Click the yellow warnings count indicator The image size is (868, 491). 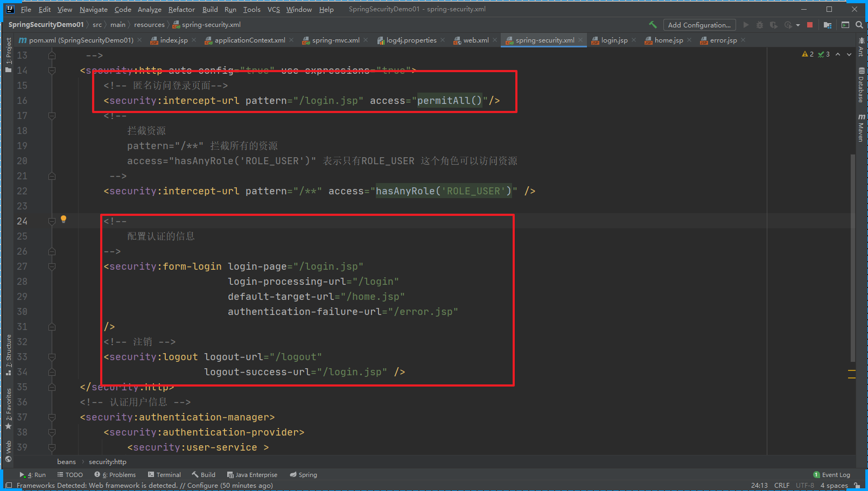[x=808, y=54]
